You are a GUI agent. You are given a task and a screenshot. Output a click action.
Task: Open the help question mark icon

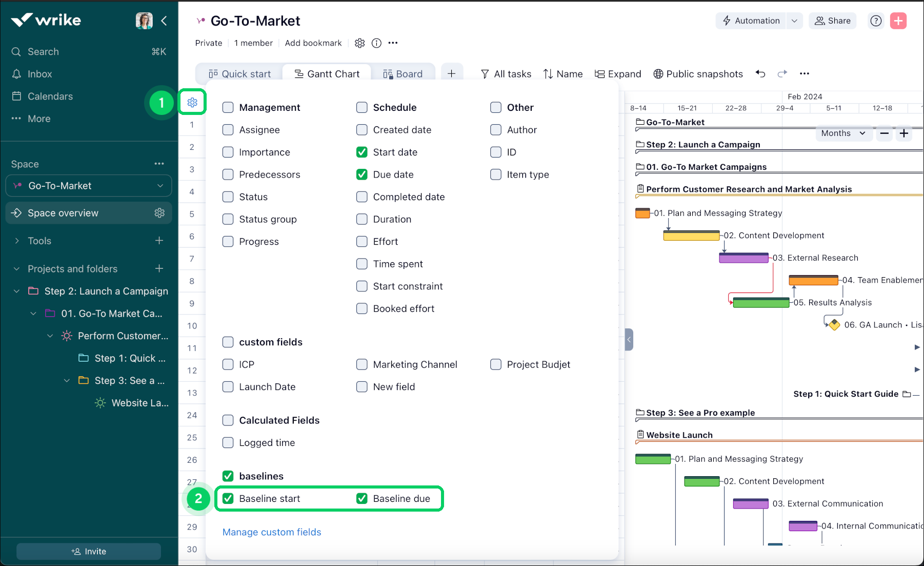tap(876, 21)
